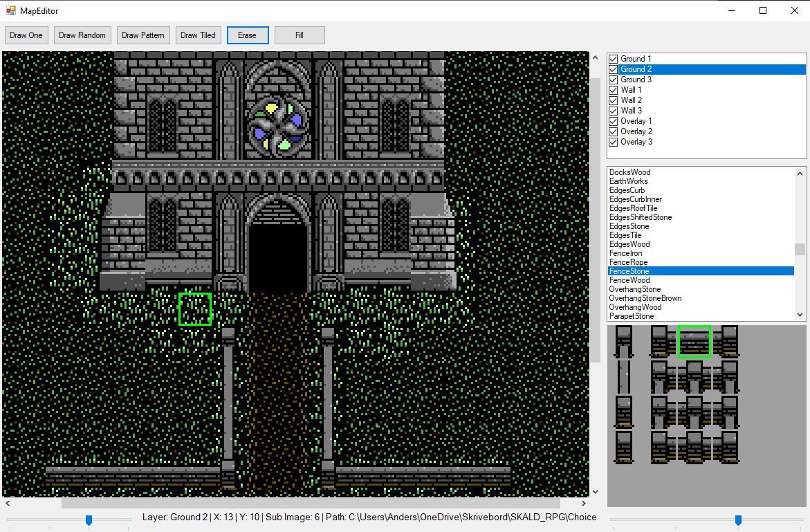Select the DocksWood tileset
The height and width of the screenshot is (532, 810).
(x=701, y=172)
